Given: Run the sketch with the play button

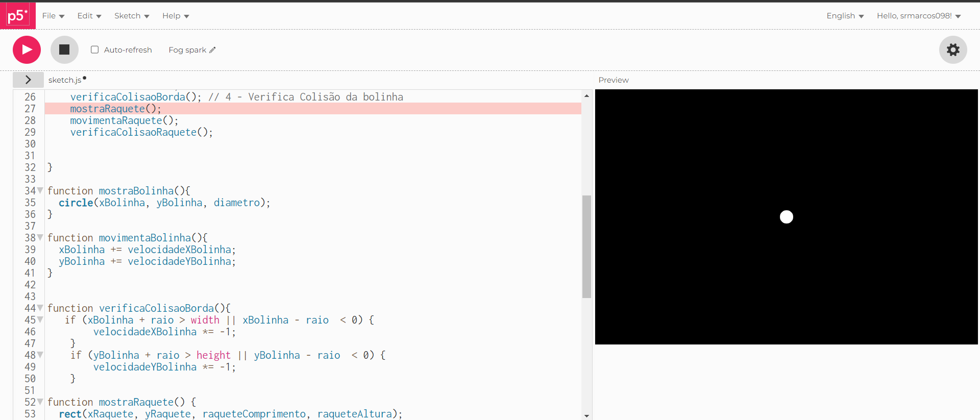Looking at the screenshot, I should pyautogui.click(x=27, y=50).
